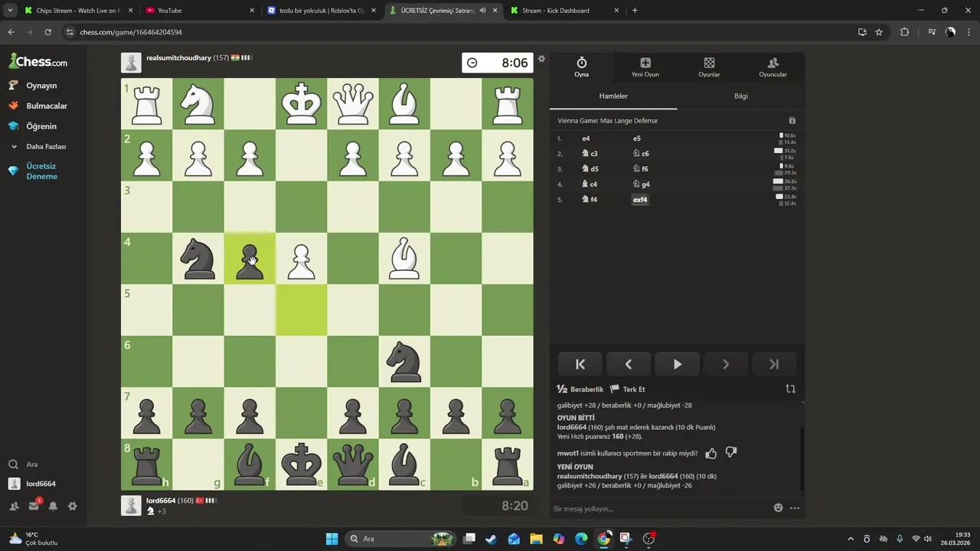Click mwot1 username in chat
Viewport: 980px width, 551px height.
point(567,454)
